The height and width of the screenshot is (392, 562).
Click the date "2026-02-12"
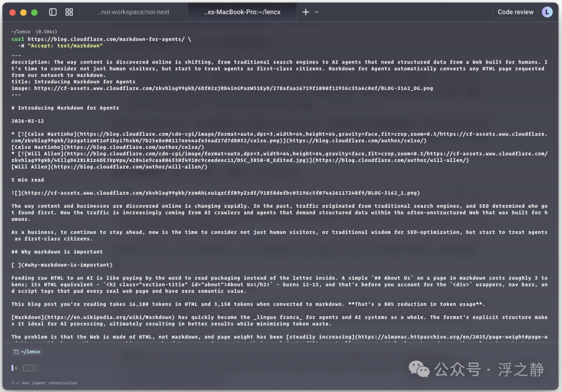click(x=28, y=121)
